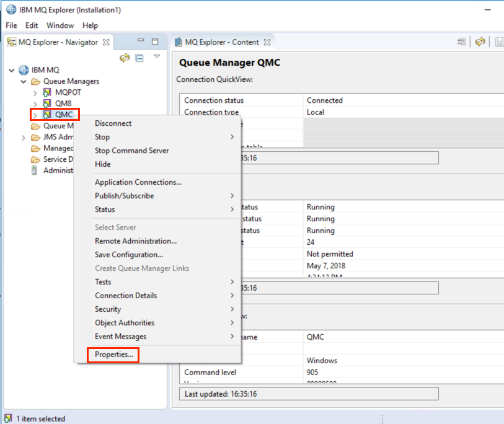Choose Stop Command Server
504x424 pixels.
157,151
